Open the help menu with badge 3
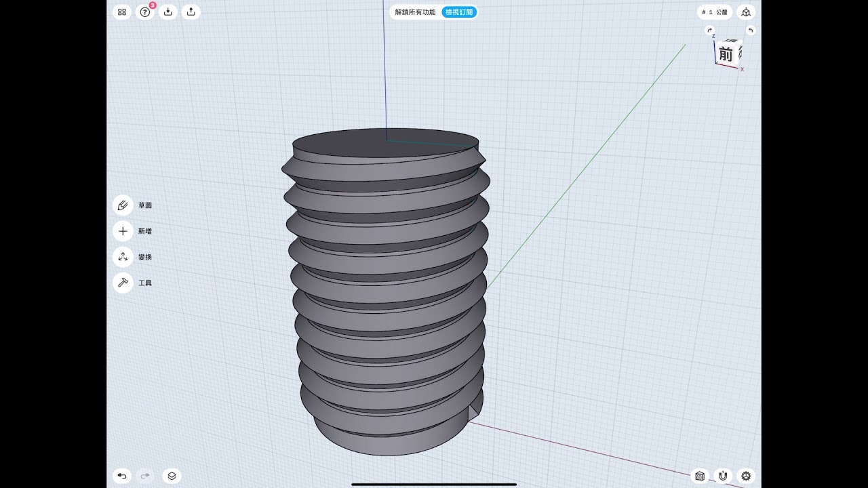The width and height of the screenshot is (868, 488). pyautogui.click(x=145, y=12)
